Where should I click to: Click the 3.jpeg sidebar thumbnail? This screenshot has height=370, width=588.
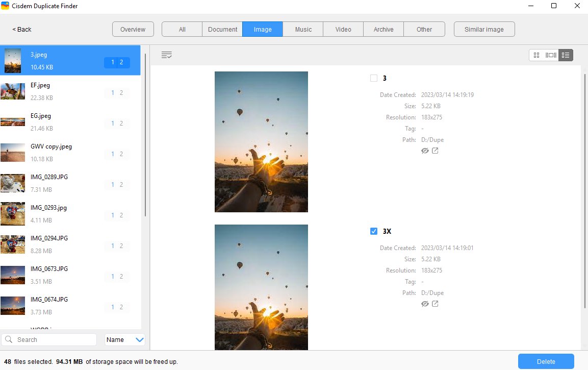13,60
